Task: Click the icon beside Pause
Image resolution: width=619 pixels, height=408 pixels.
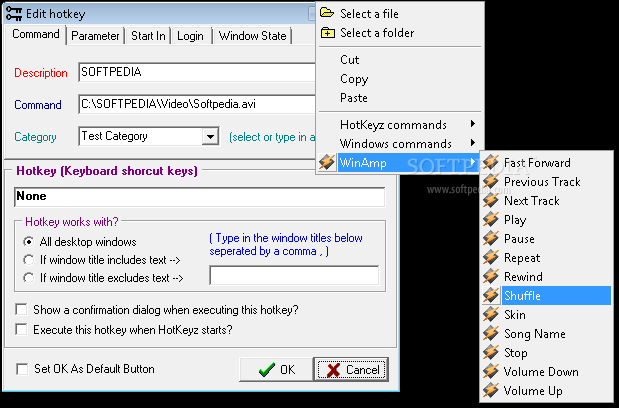Action: [491, 238]
